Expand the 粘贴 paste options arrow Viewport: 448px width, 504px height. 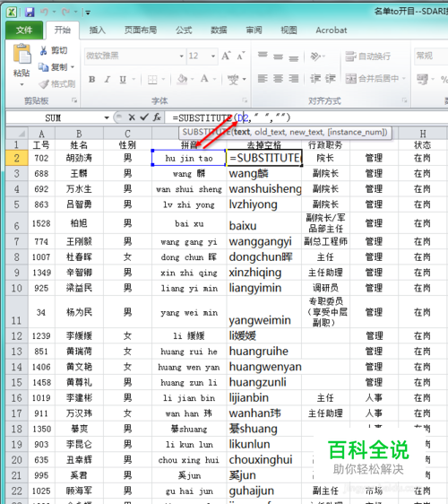(22, 84)
